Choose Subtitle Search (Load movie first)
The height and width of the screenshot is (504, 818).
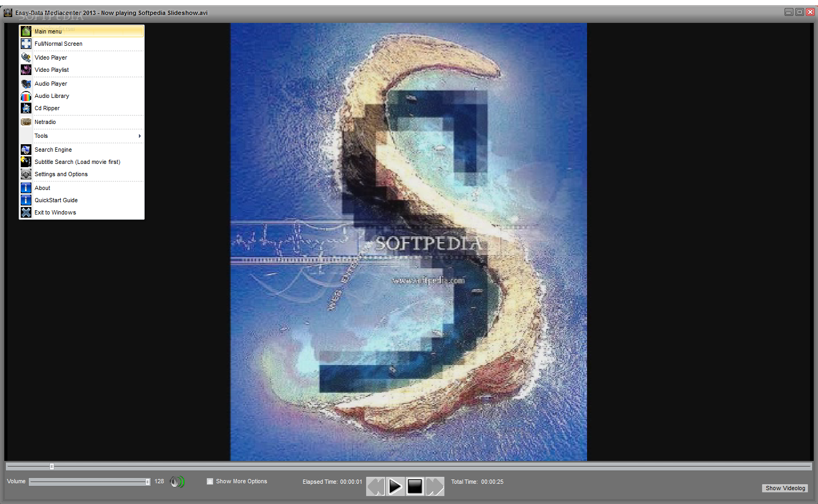(82, 162)
